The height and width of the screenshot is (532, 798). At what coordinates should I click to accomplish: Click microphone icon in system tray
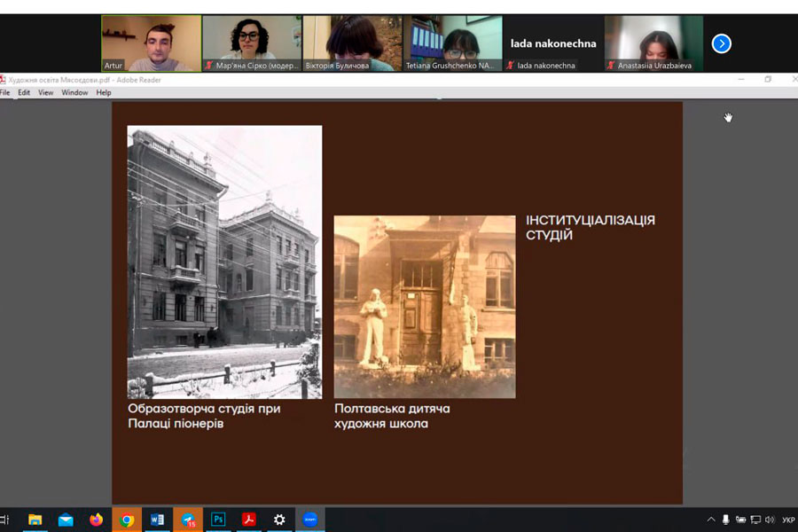tap(725, 520)
